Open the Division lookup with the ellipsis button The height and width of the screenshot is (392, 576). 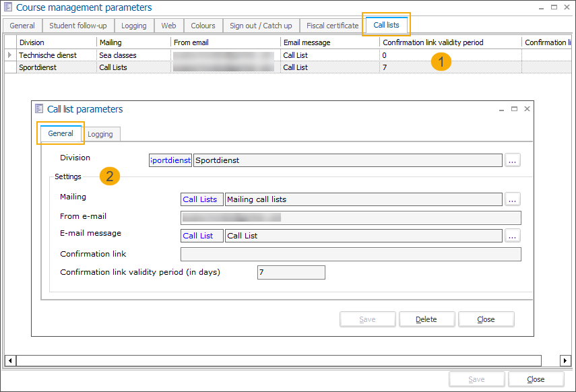[513, 160]
